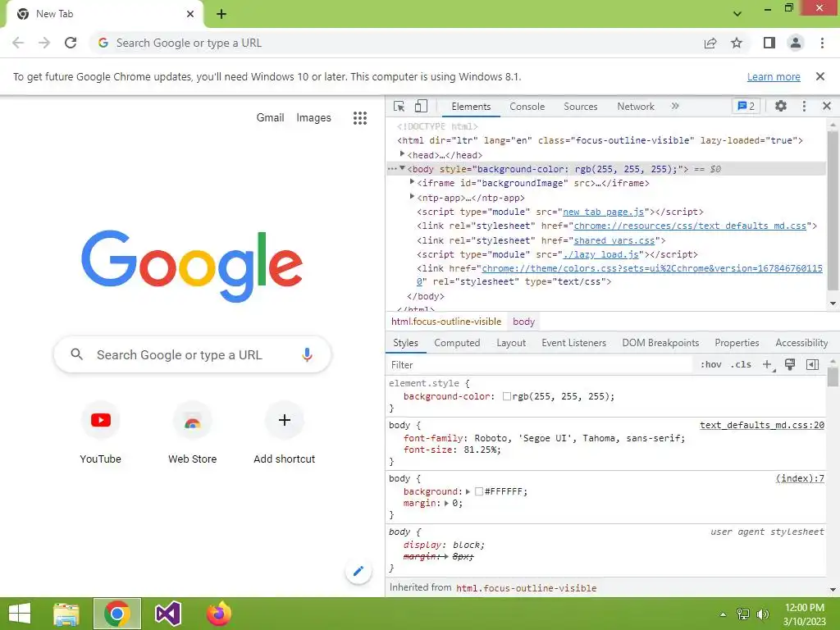Image resolution: width=840 pixels, height=630 pixels.
Task: Expand the head element node
Action: point(402,153)
